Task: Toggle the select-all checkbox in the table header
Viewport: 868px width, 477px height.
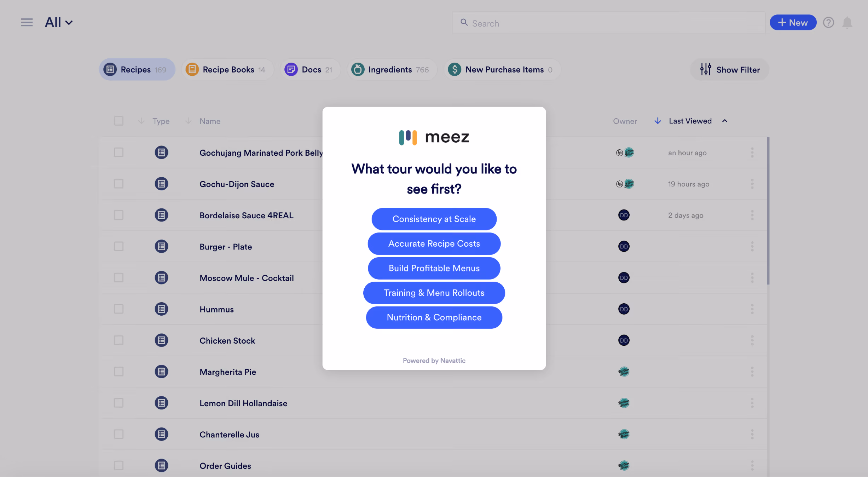Action: click(118, 121)
